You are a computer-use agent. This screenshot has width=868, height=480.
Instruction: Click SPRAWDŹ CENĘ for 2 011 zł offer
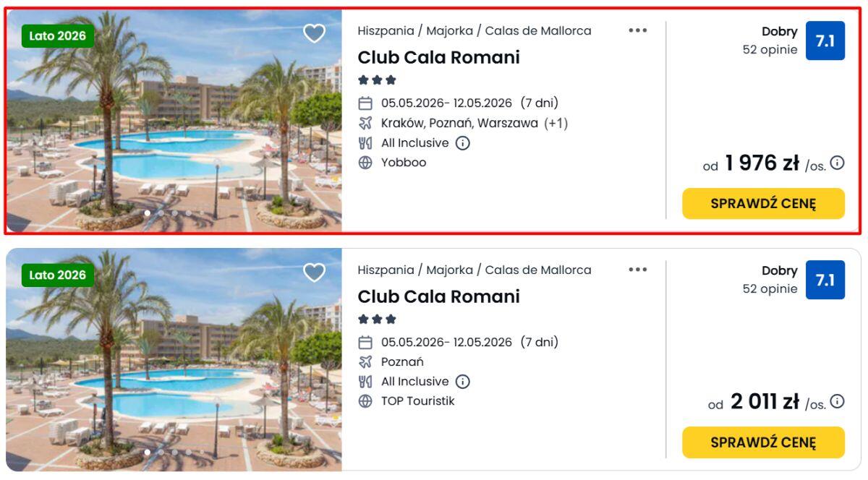coord(763,442)
